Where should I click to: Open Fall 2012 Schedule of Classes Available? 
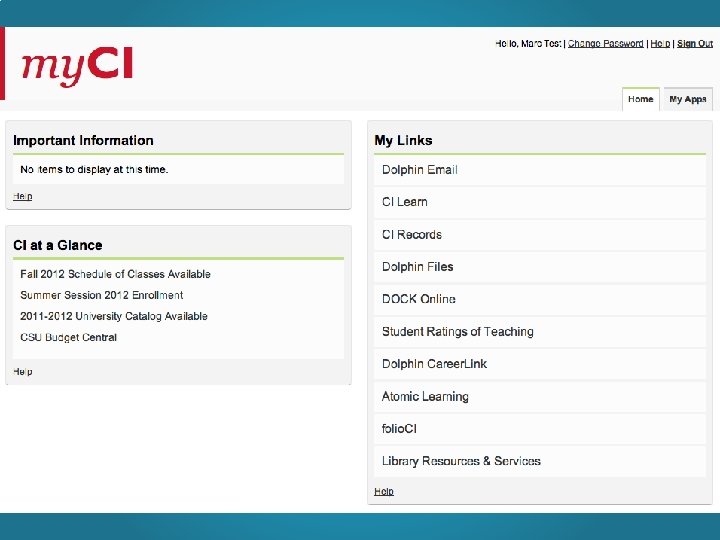point(115,274)
